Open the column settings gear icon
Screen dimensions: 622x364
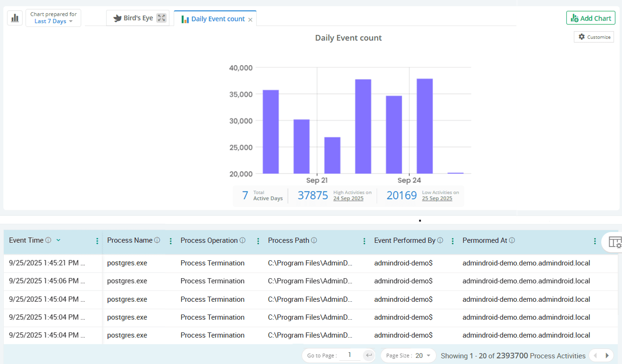(x=616, y=241)
